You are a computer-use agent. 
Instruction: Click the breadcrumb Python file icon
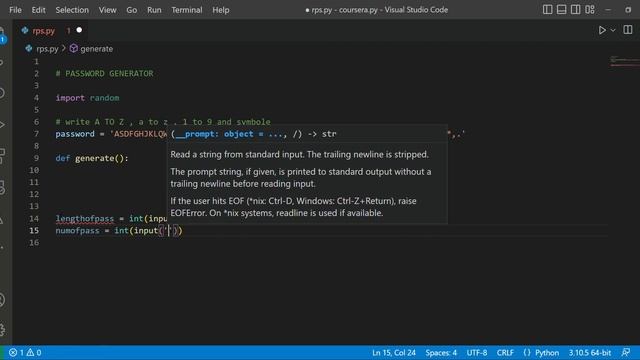pyautogui.click(x=29, y=49)
